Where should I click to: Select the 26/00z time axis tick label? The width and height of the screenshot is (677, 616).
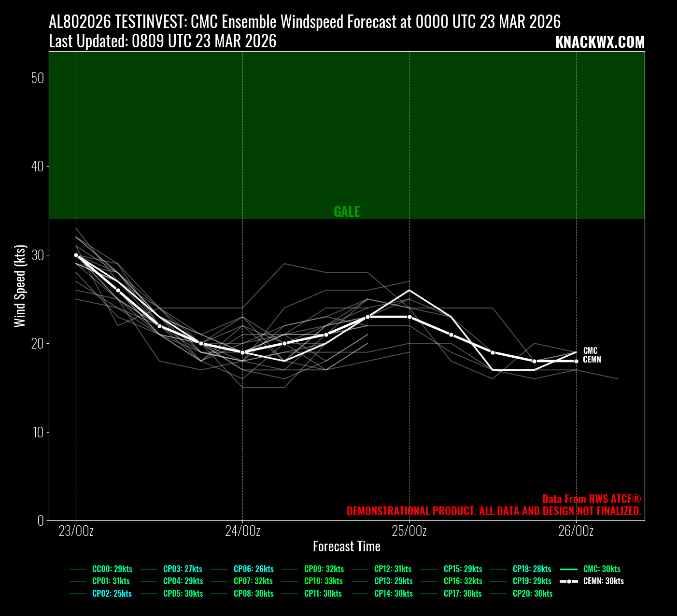[576, 531]
